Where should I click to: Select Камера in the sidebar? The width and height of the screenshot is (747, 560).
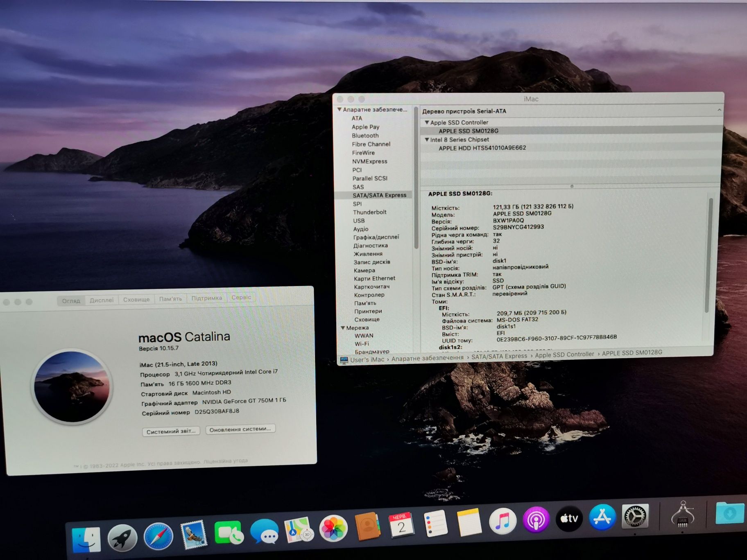point(364,270)
